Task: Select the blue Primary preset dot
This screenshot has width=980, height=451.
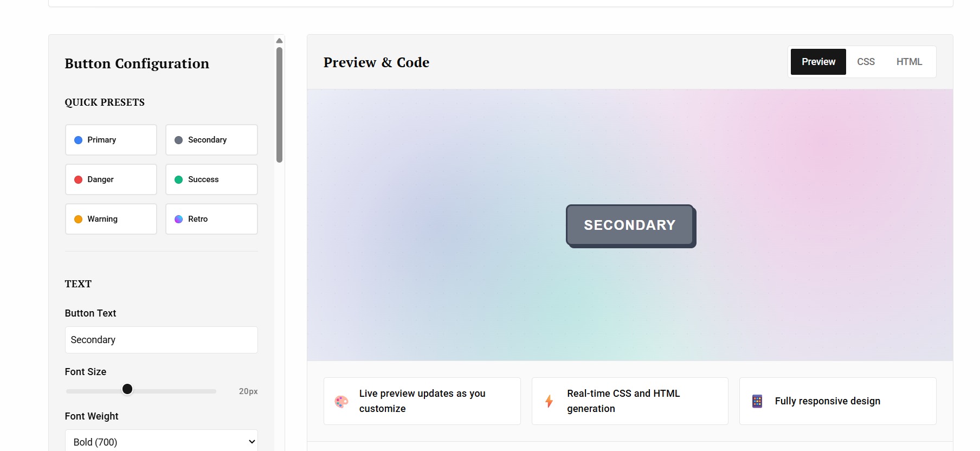Action: pyautogui.click(x=78, y=140)
